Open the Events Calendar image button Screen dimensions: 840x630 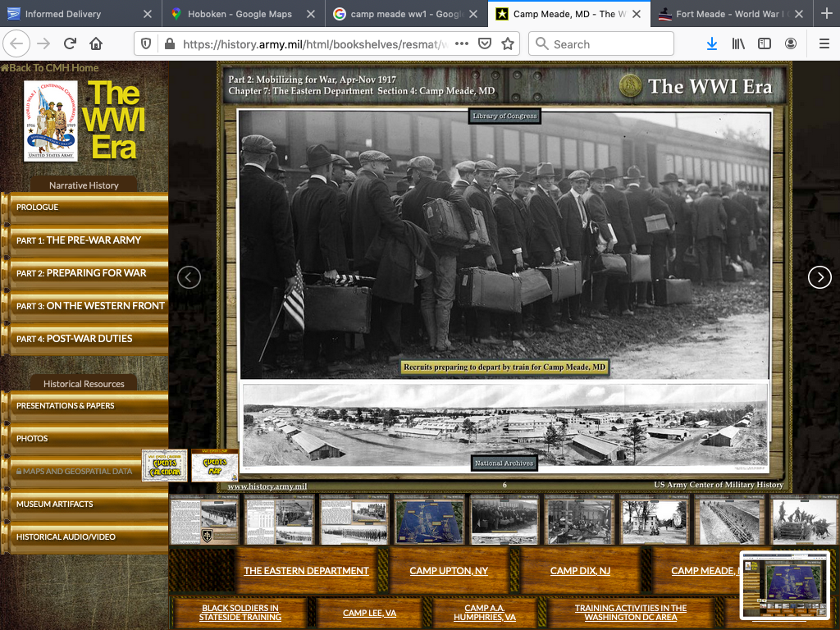tap(164, 465)
